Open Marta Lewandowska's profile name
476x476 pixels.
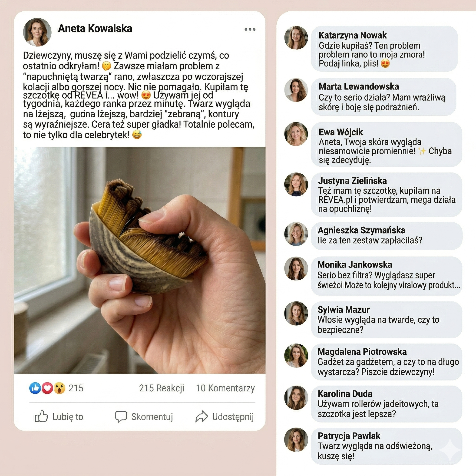pos(359,86)
